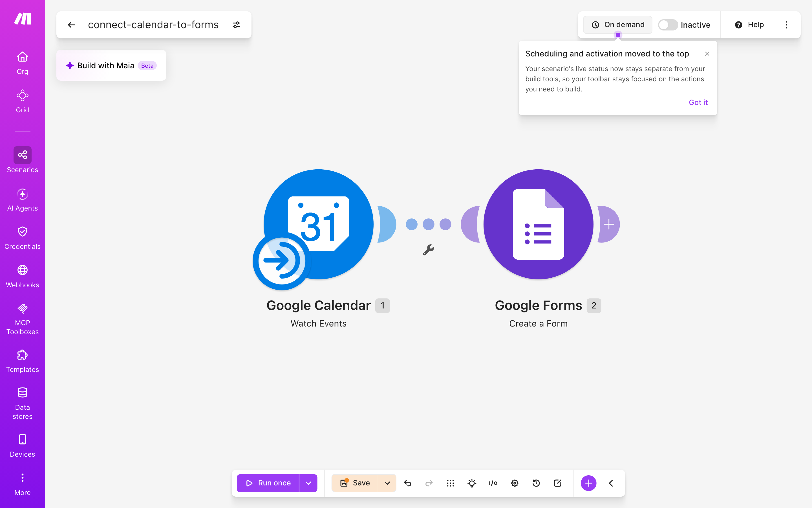Open the notes icon
Image resolution: width=812 pixels, height=508 pixels.
tap(558, 483)
